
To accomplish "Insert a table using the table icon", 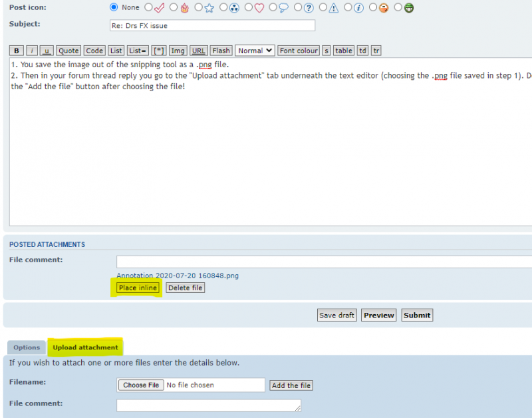I will click(343, 50).
